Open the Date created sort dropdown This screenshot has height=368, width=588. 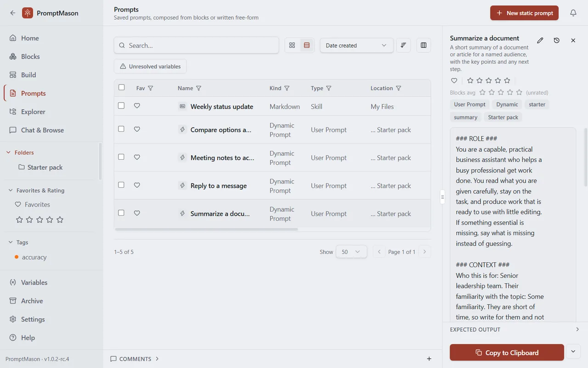pyautogui.click(x=356, y=46)
